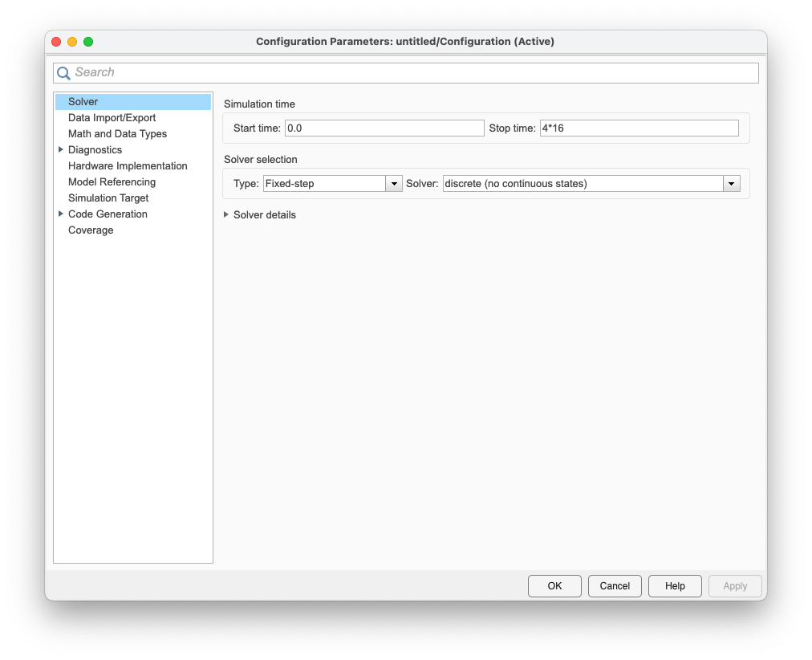
Task: Click the search magnifier icon
Action: point(63,73)
